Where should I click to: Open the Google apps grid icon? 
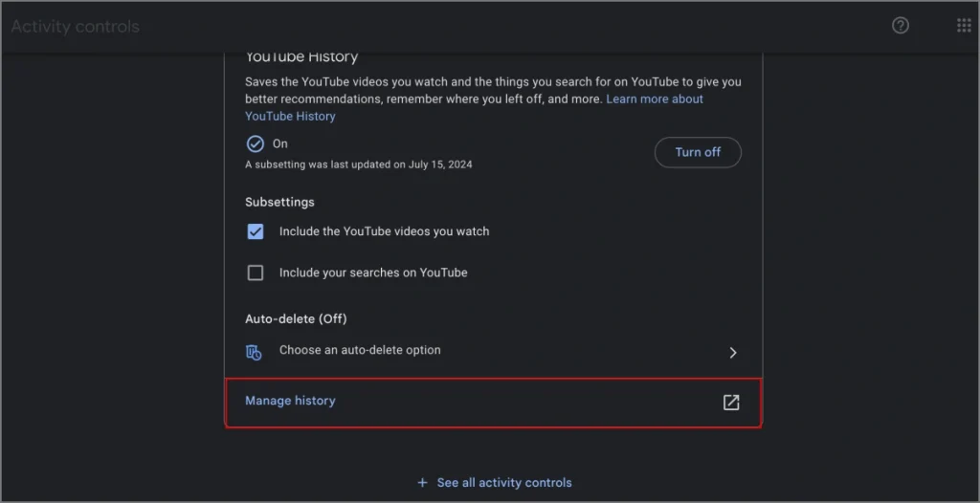point(964,26)
